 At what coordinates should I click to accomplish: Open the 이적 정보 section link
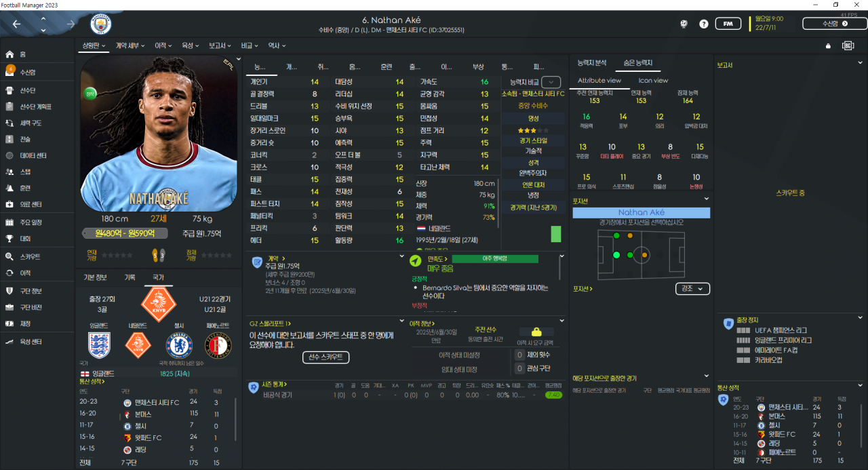[x=423, y=324]
